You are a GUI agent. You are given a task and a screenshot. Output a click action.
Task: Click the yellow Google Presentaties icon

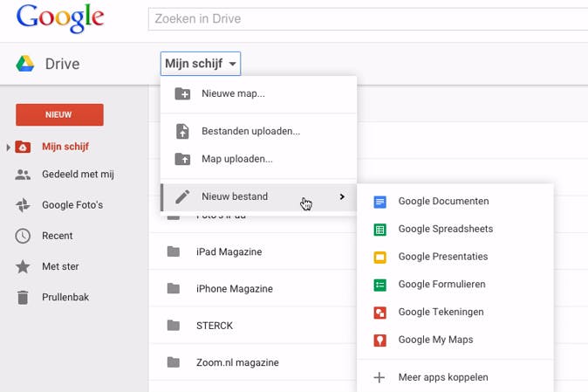coord(379,258)
